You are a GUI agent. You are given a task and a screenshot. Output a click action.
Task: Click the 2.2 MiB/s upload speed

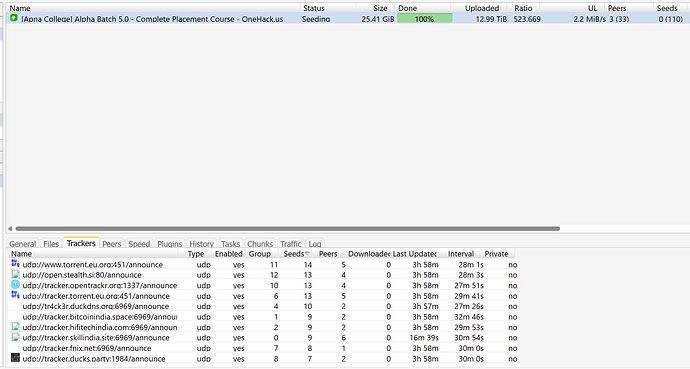pos(589,19)
